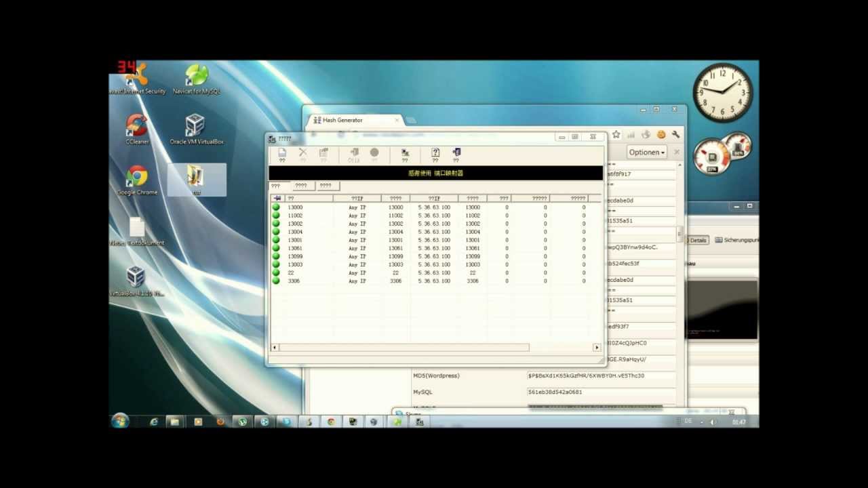
Task: Open Internet Explorer from the taskbar
Action: [x=154, y=422]
